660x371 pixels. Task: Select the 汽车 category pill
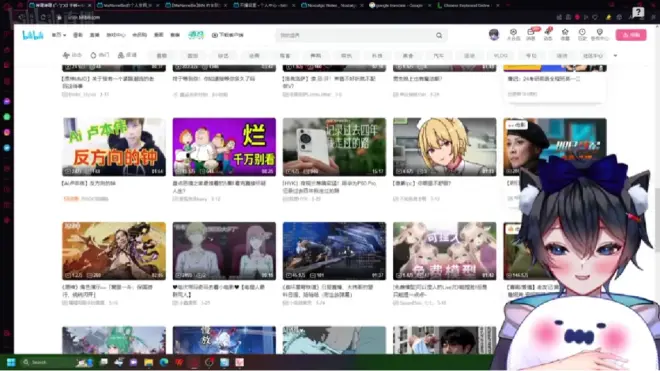(x=439, y=56)
